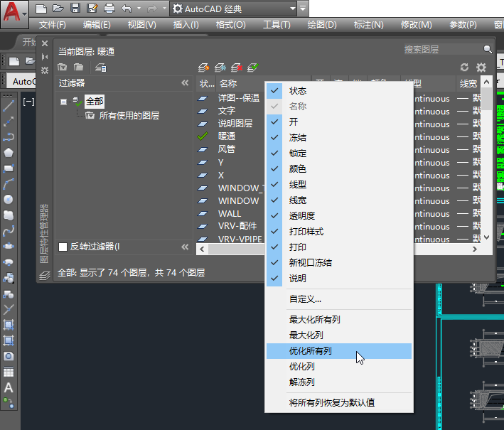Uncheck the 开 column option
Viewport: 504px width, 430px height.
[339, 122]
